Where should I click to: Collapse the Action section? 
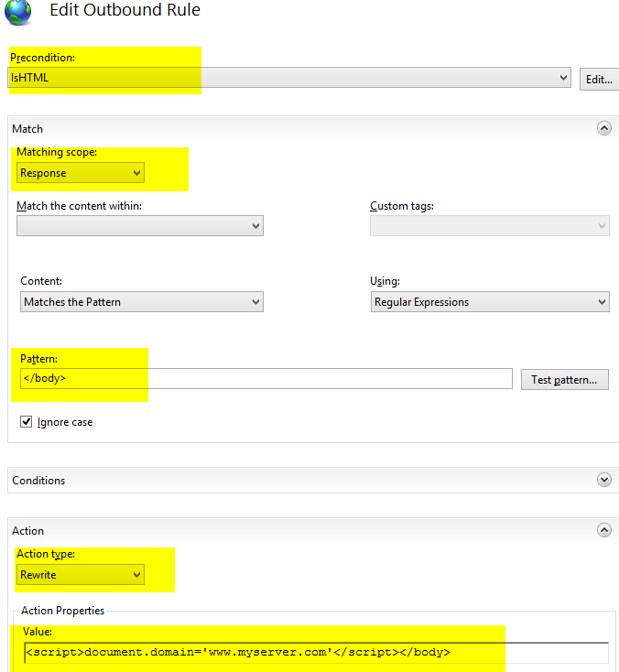(604, 530)
